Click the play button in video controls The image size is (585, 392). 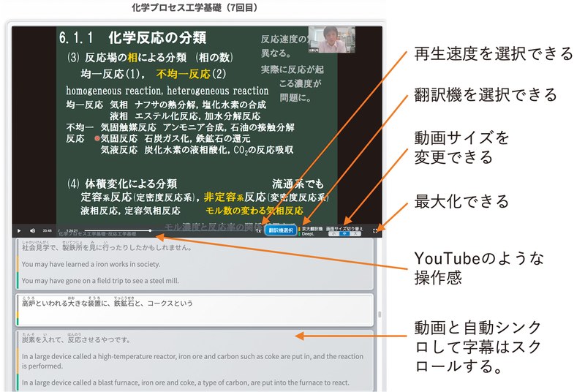click(x=19, y=230)
